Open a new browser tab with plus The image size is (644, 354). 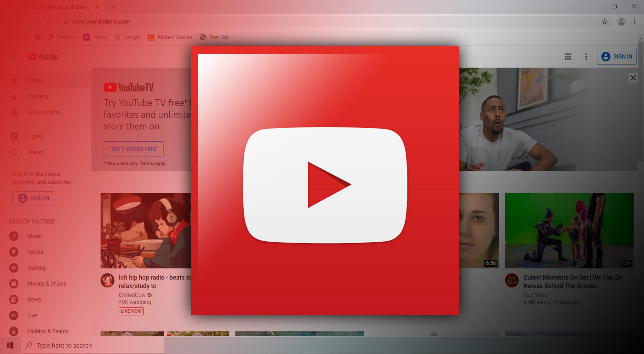click(x=113, y=7)
